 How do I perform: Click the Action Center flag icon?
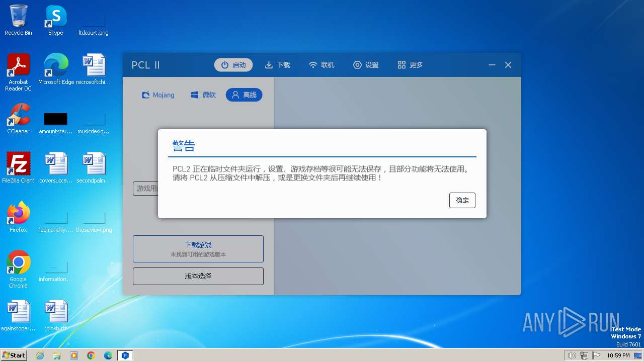(x=596, y=355)
